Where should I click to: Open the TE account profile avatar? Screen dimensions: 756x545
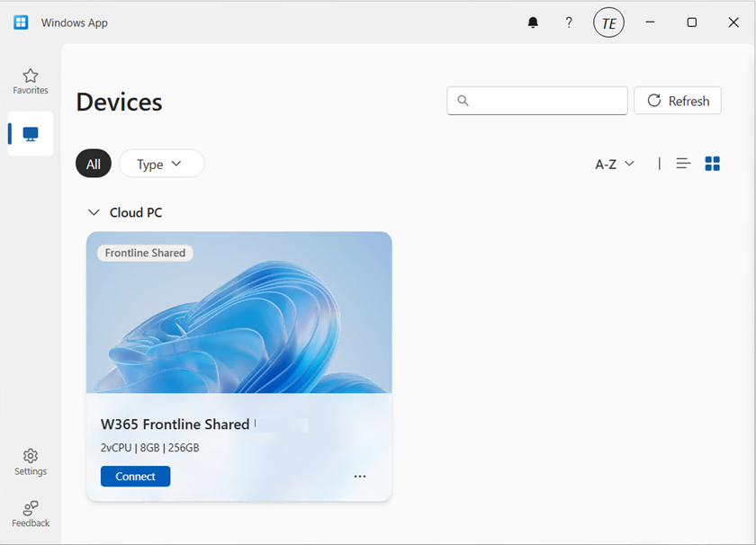[x=608, y=23]
